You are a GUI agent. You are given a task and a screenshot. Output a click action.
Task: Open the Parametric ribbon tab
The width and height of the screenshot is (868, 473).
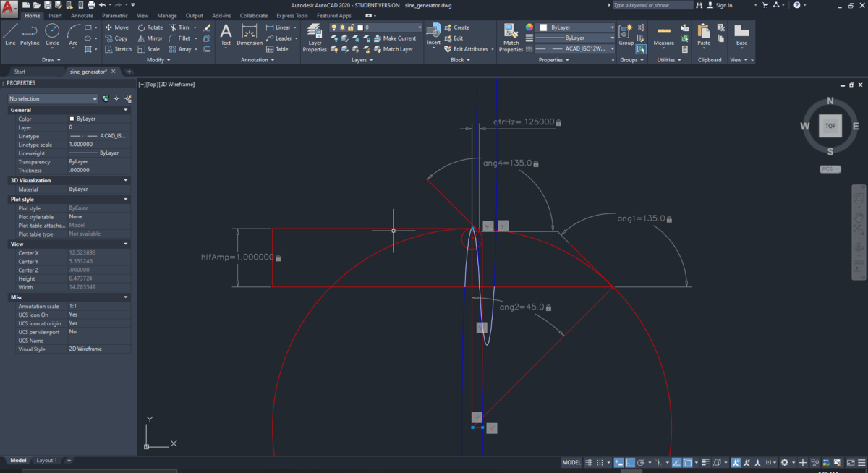115,15
